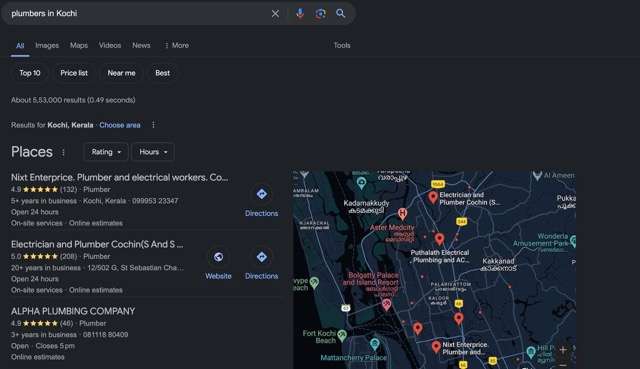The height and width of the screenshot is (369, 640).
Task: Open the Nixt Enterprice listing title
Action: (120, 178)
